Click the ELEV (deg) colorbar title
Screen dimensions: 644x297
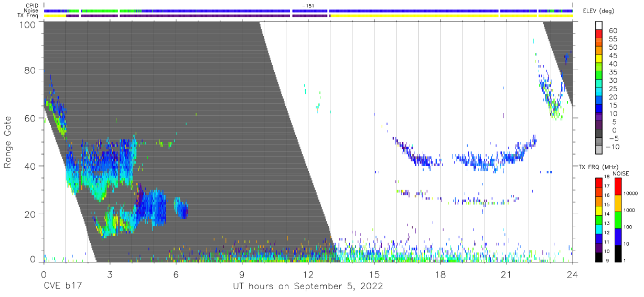598,11
